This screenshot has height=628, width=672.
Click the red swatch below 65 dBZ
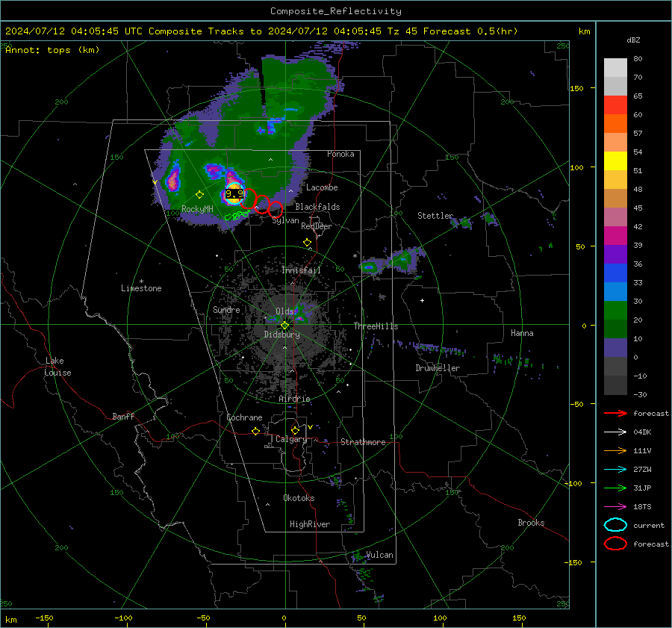(615, 105)
